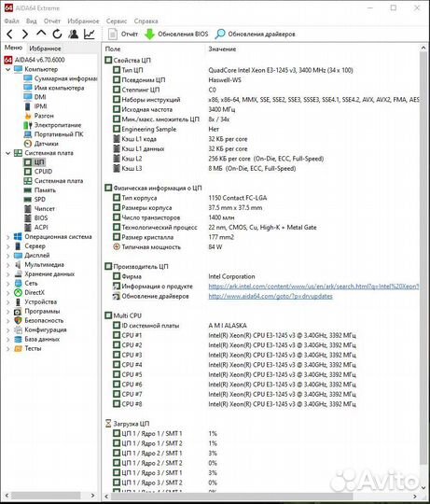Open the Электропитание item
The image size is (430, 504).
pos(52,125)
